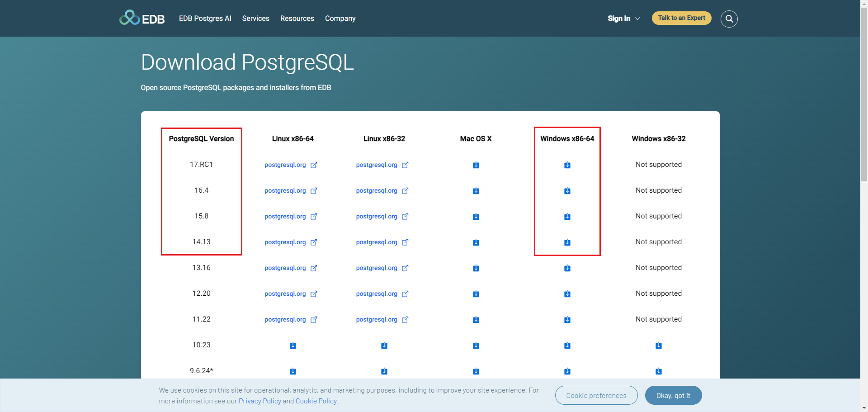868x412 pixels.
Task: Open postgresql.org link for 13.16 Linux x86-32
Action: click(x=382, y=268)
